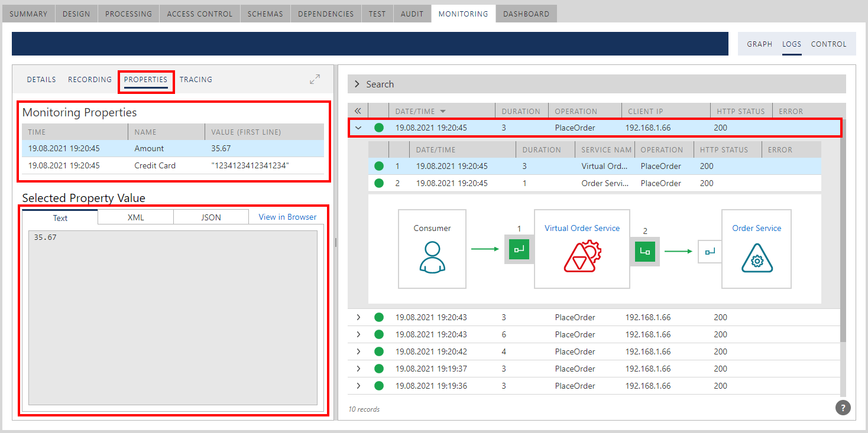Click green status dot of 19:20:42 log row

(x=378, y=351)
